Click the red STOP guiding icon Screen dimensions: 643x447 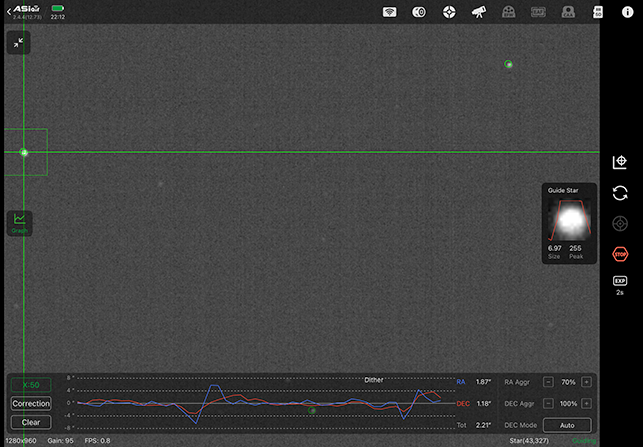tap(620, 255)
